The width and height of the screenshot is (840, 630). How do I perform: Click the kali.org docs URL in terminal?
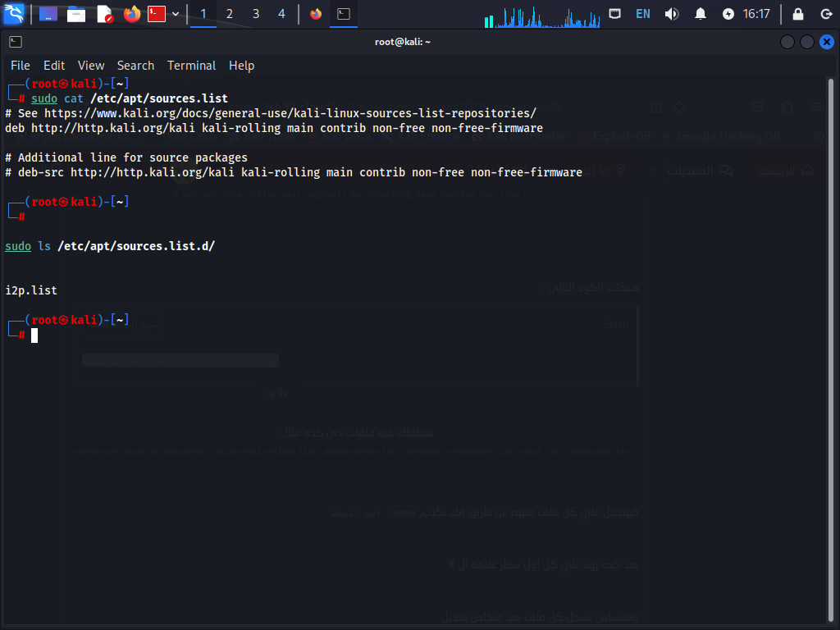[x=290, y=113]
